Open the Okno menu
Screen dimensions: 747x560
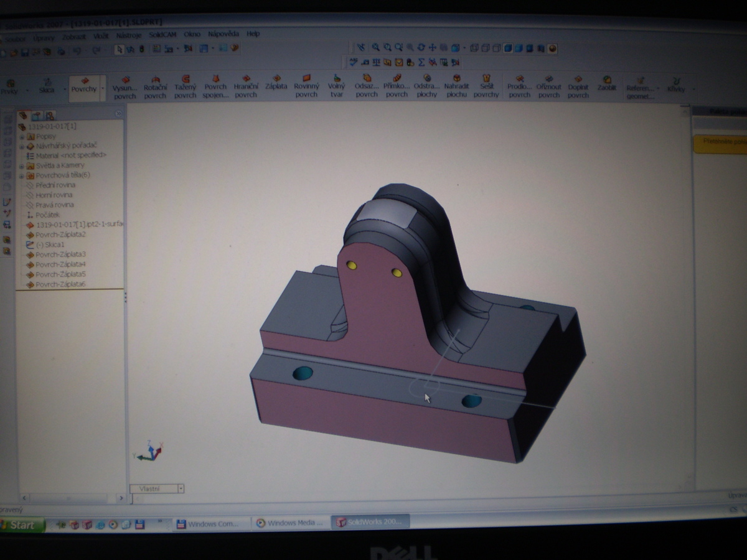[192, 34]
